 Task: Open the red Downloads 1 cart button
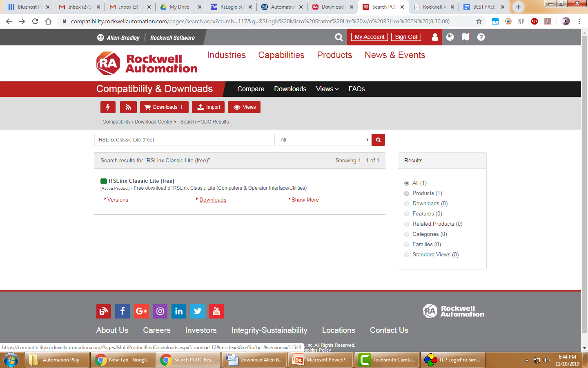[164, 107]
